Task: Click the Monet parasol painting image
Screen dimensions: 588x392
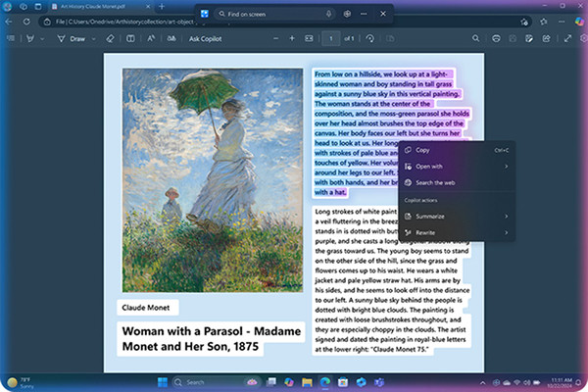Action: point(213,180)
